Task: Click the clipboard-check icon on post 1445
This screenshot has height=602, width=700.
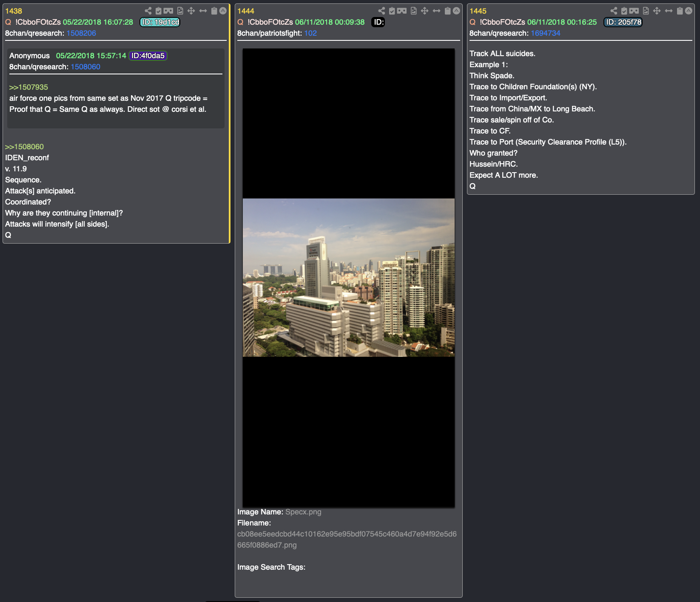Action: [x=624, y=11]
